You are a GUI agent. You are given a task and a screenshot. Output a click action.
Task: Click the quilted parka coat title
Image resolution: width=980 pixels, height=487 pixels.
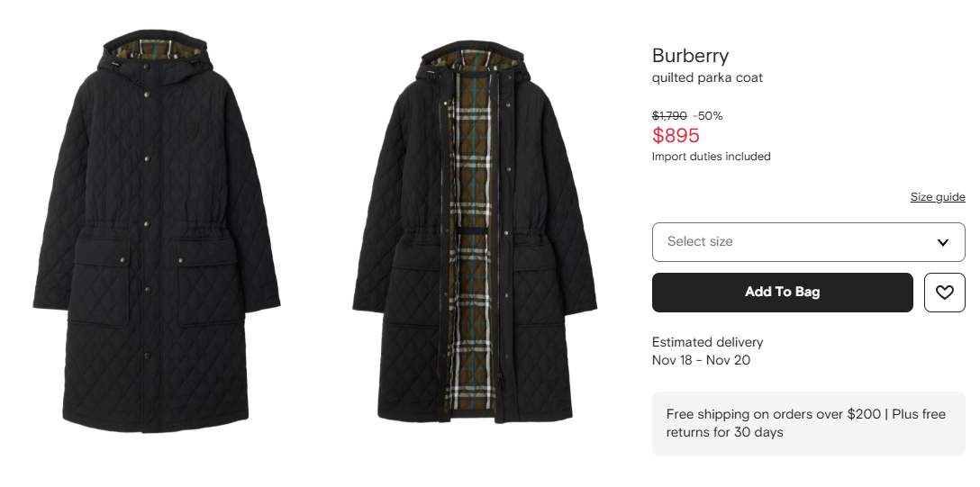[x=707, y=78]
